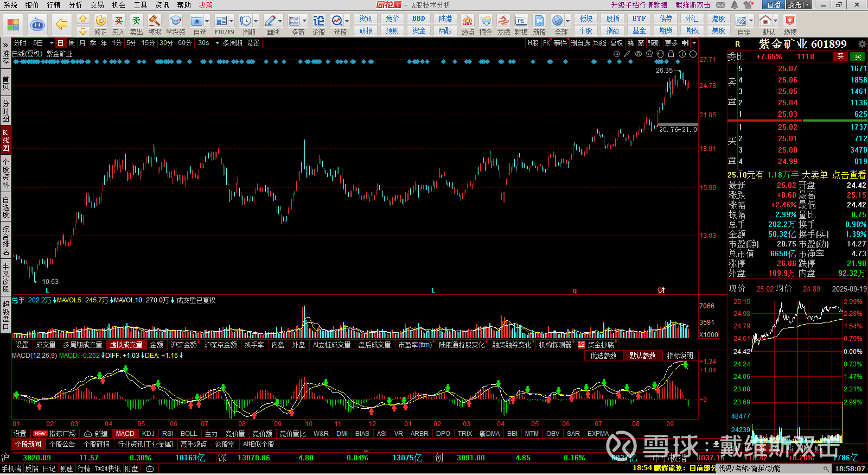Screen dimensions: 868x475
Task: Click the red 买 button beside 委比
Action: (840, 56)
